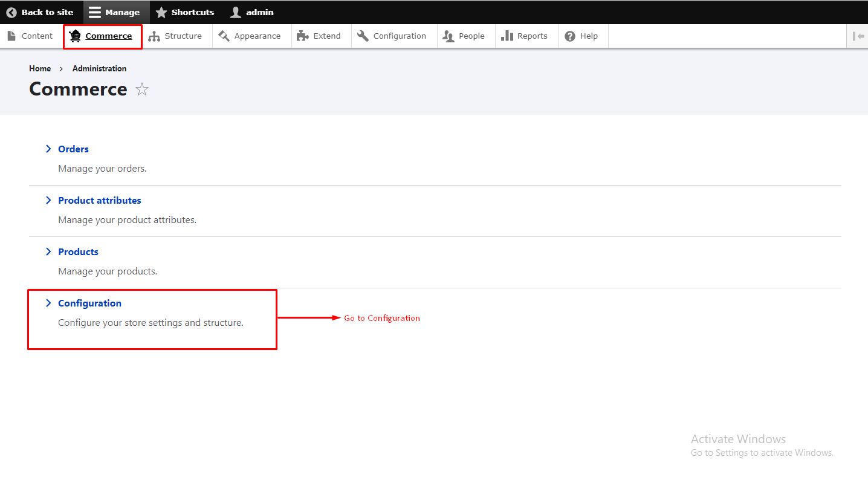The image size is (868, 483).
Task: Add Commerce page to shortcuts star
Action: coord(142,90)
